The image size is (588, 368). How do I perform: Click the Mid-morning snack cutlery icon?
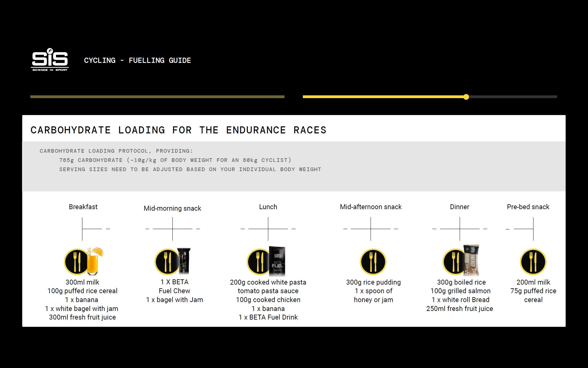click(167, 262)
